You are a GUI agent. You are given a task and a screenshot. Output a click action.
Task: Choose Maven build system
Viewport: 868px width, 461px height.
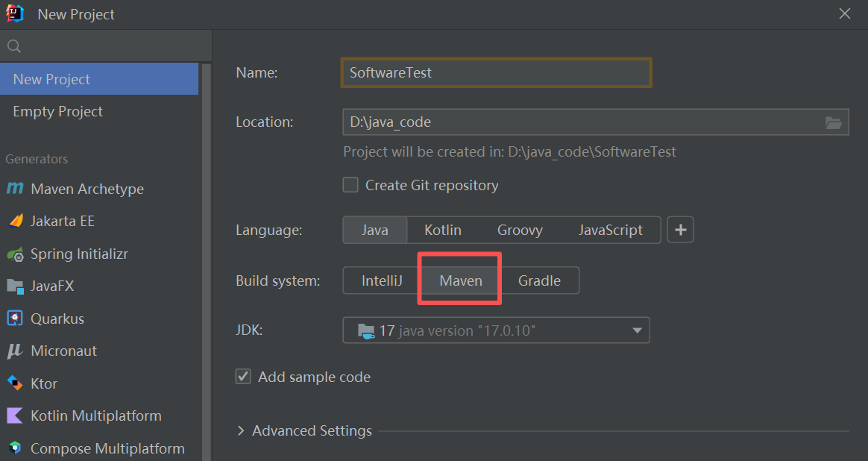point(461,281)
